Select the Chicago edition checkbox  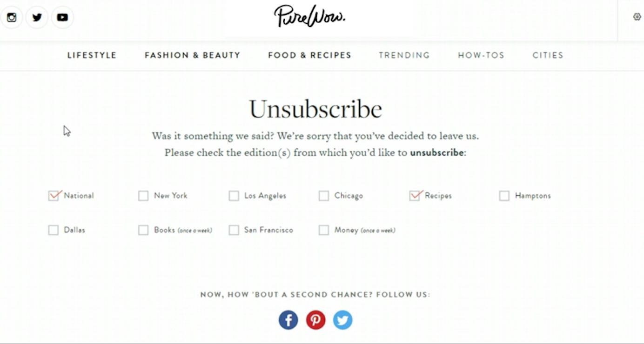click(324, 196)
